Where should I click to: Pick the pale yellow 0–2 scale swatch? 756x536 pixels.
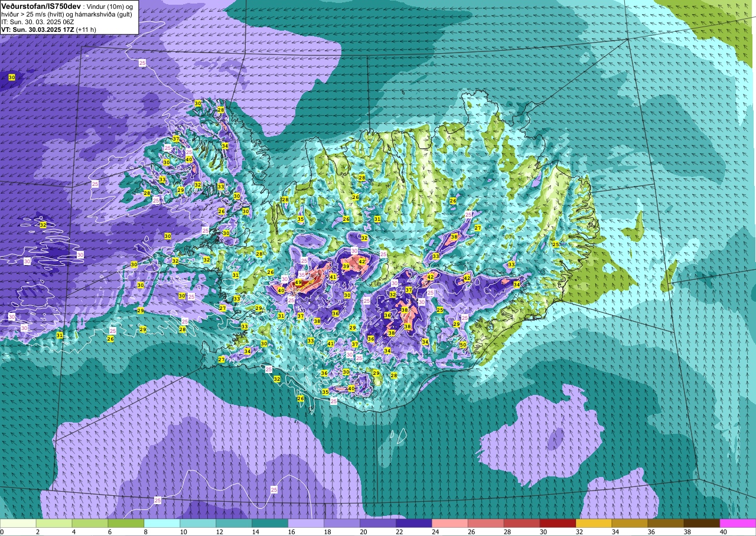(18, 523)
